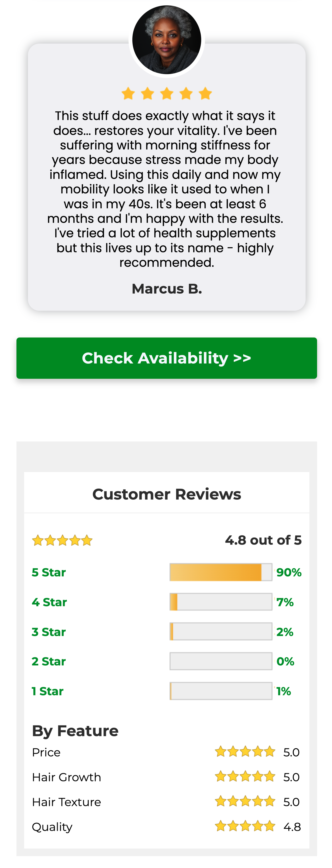The height and width of the screenshot is (868, 332).
Task: Click the overall star rating icons under Customer Reviews
Action: pos(62,540)
